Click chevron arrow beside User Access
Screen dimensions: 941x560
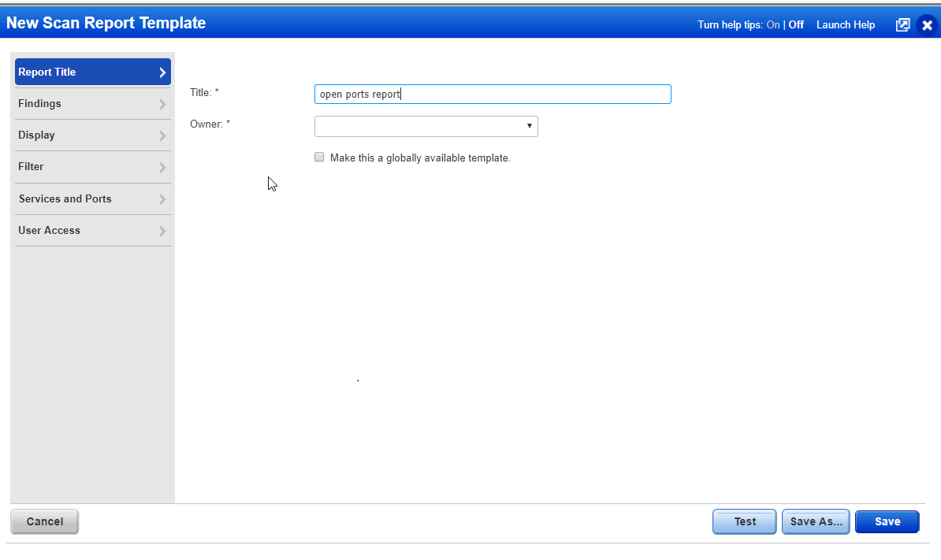pyautogui.click(x=162, y=231)
